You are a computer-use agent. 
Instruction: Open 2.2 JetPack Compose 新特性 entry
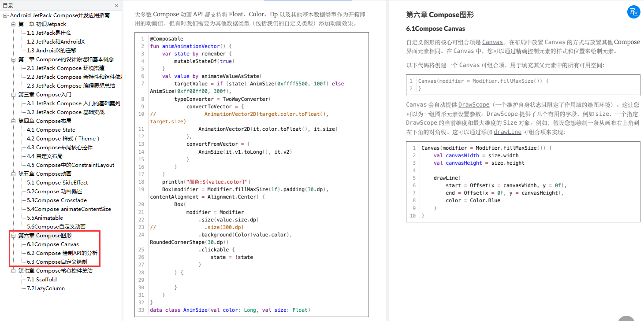pyautogui.click(x=74, y=77)
